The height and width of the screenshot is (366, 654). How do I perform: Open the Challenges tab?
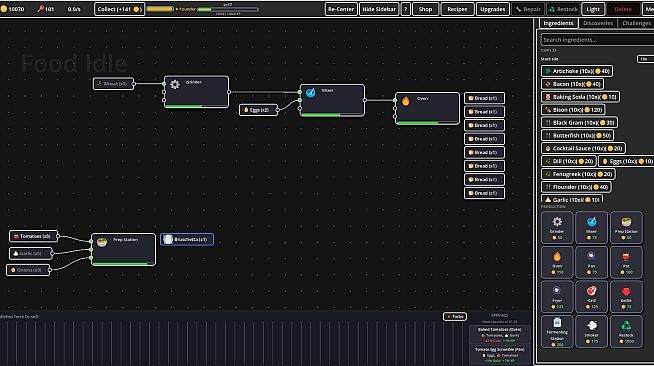636,23
